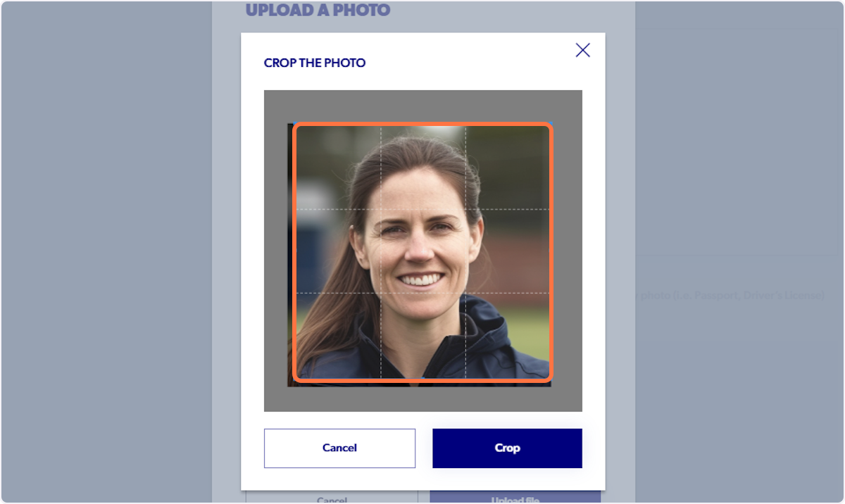Select the left edge of crop frame
Viewport: 845px width, 504px height.
(295, 252)
